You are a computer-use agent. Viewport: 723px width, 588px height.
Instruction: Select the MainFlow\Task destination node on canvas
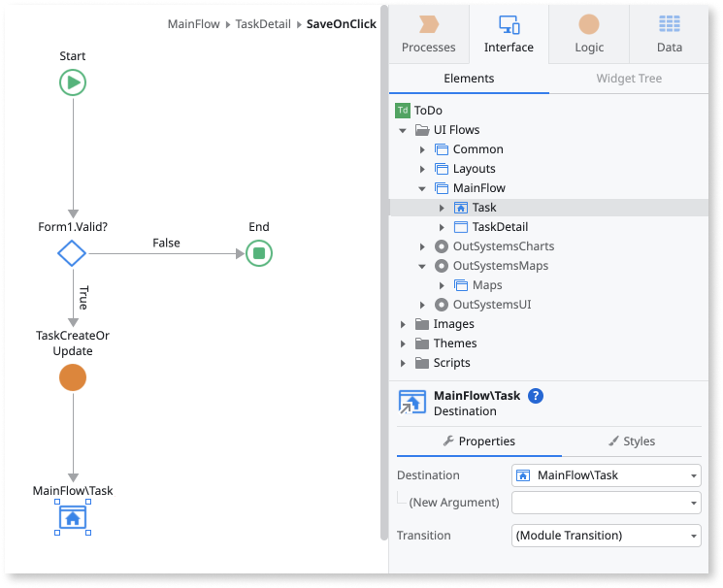click(73, 518)
